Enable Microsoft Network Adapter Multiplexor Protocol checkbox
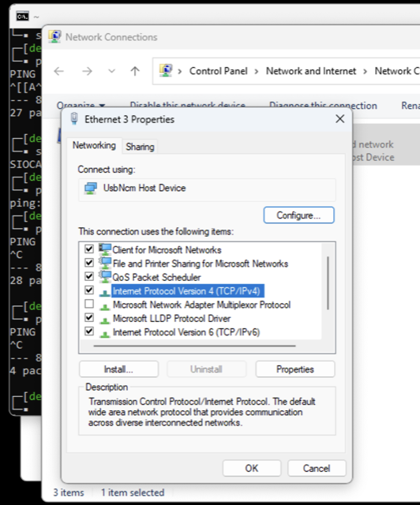Viewport: 420px width, 505px height. coord(89,304)
